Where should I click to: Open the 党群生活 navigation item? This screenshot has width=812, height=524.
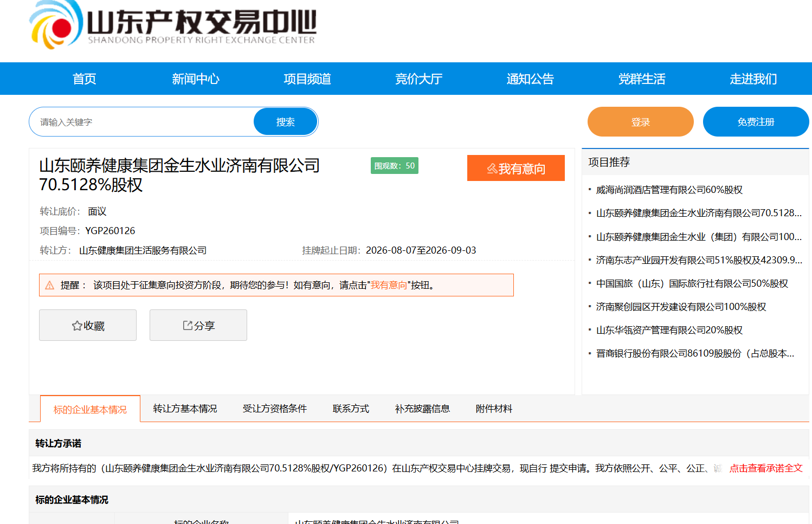click(x=642, y=79)
